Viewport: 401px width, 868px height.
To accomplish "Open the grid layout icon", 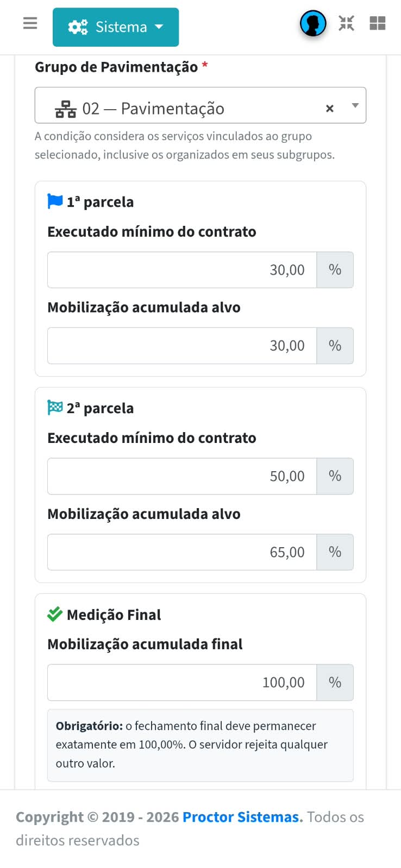I will point(378,23).
